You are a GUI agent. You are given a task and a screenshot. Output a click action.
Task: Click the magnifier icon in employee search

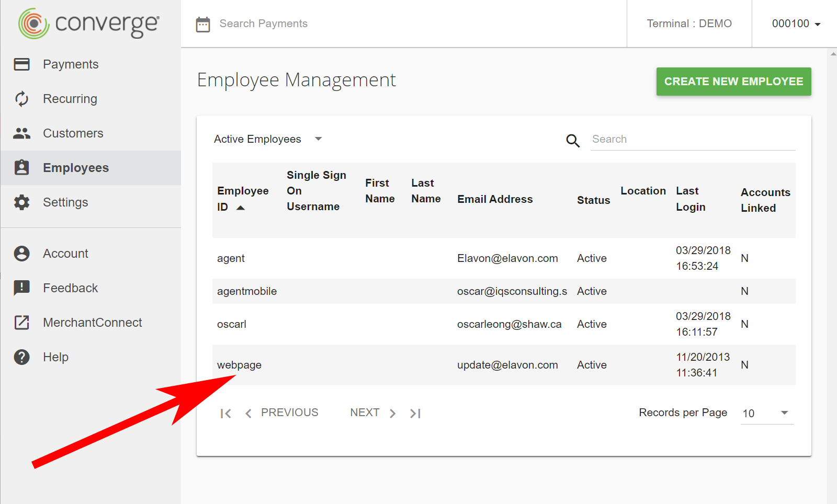(x=573, y=140)
